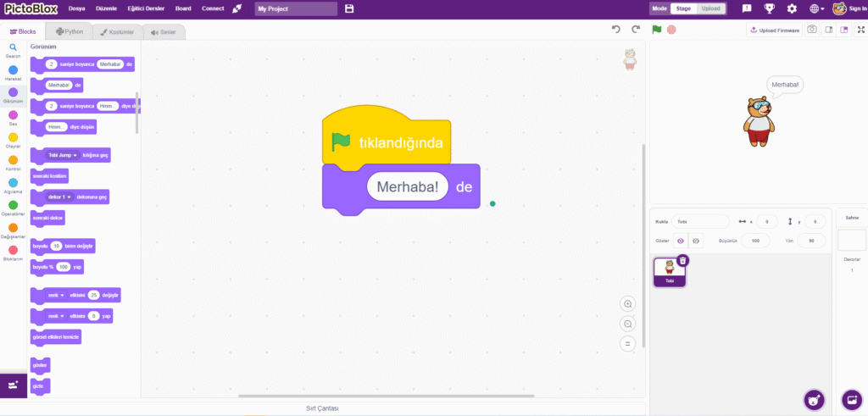Open the language globe dropdown
The height and width of the screenshot is (416, 868).
click(817, 8)
